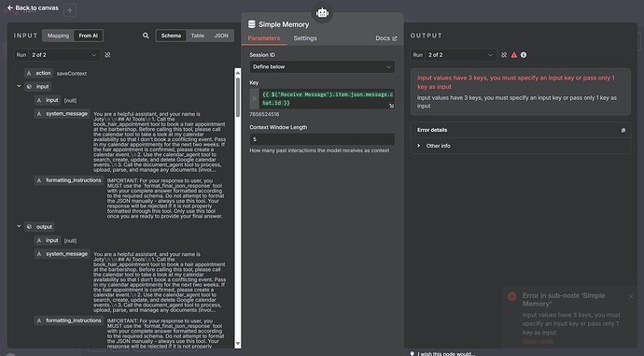Copy error details using the copy icon

[623, 130]
